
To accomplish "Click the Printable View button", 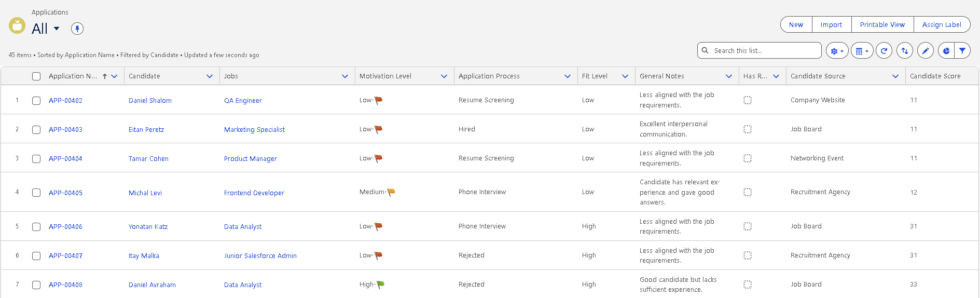I will (x=882, y=25).
